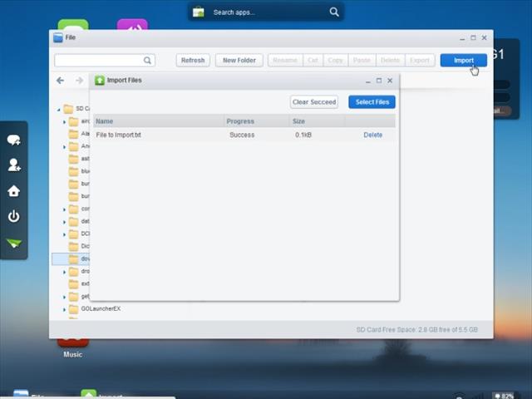
Task: Click the Copy toolbar button
Action: pyautogui.click(x=336, y=61)
